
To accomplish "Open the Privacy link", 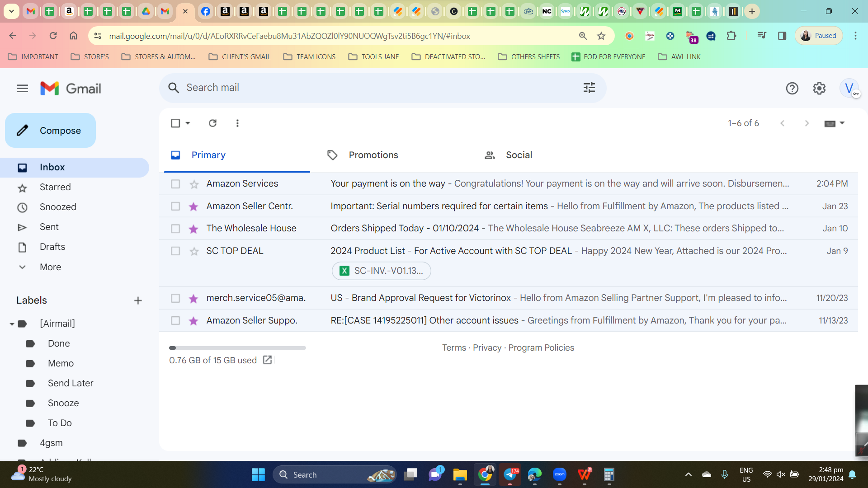I will pos(487,348).
